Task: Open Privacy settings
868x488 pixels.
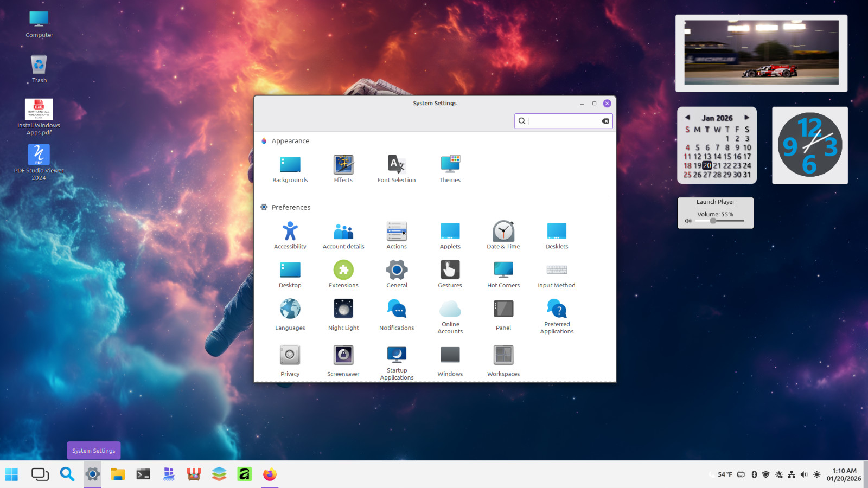Action: tap(290, 361)
